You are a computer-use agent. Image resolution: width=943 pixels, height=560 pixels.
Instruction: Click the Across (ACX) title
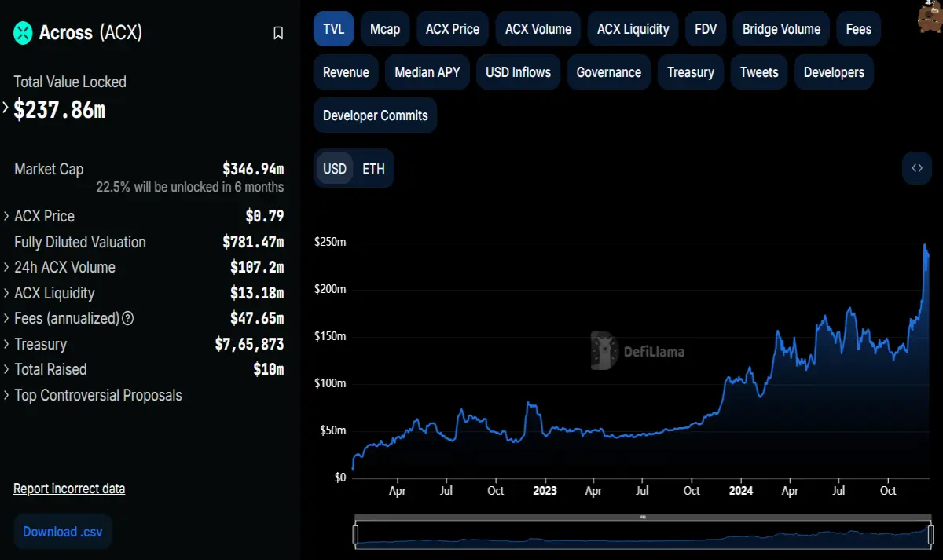(90, 33)
